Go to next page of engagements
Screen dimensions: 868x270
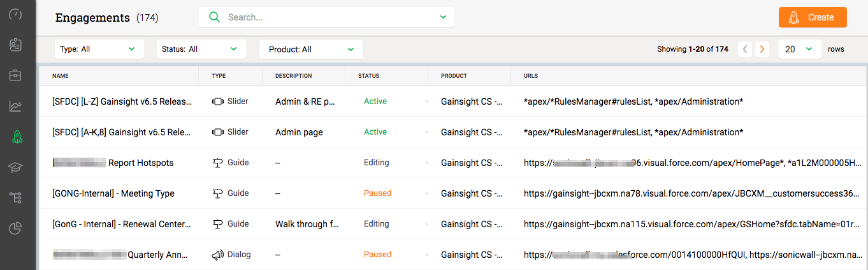coord(762,49)
